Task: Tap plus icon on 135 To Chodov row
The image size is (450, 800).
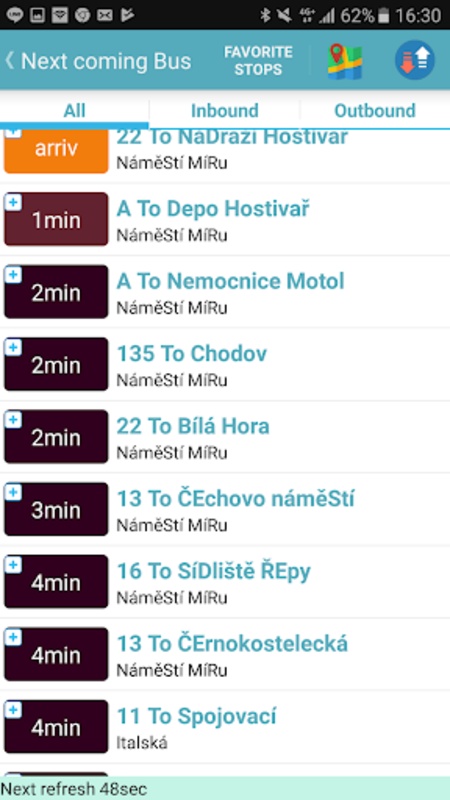Action: tap(13, 347)
